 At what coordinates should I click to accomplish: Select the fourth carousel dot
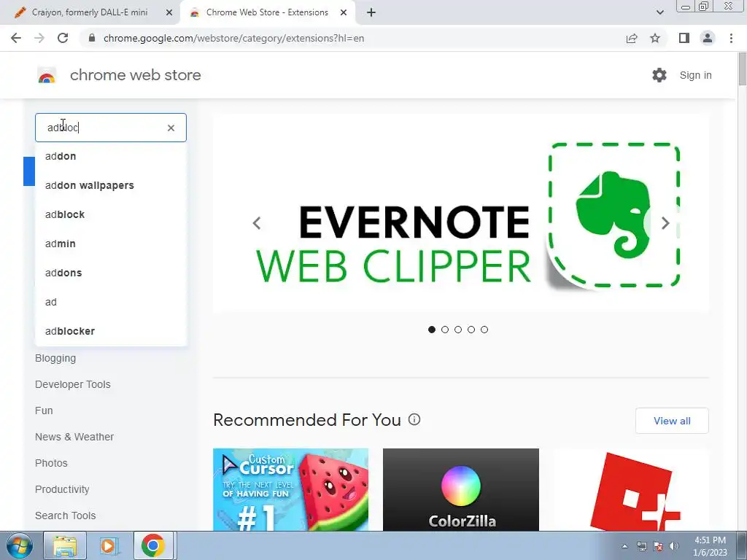click(x=471, y=330)
